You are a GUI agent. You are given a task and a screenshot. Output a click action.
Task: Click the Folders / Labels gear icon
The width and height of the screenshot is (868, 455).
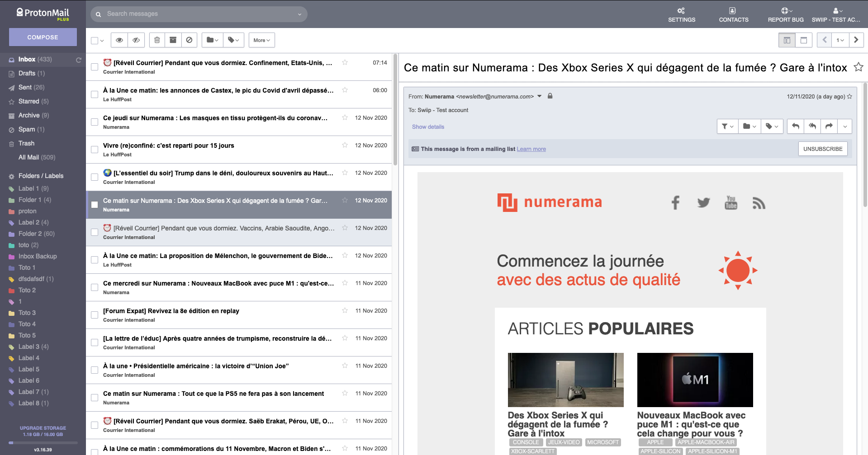[12, 176]
